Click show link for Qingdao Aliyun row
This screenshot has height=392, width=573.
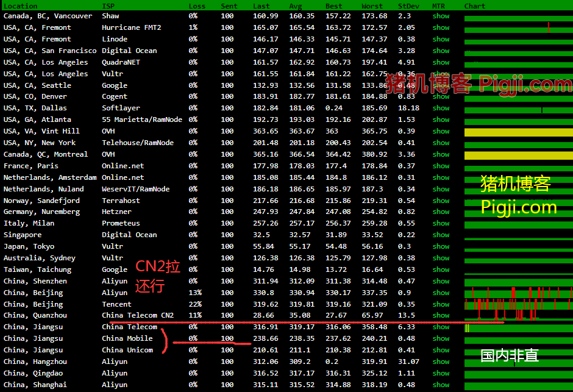click(441, 373)
